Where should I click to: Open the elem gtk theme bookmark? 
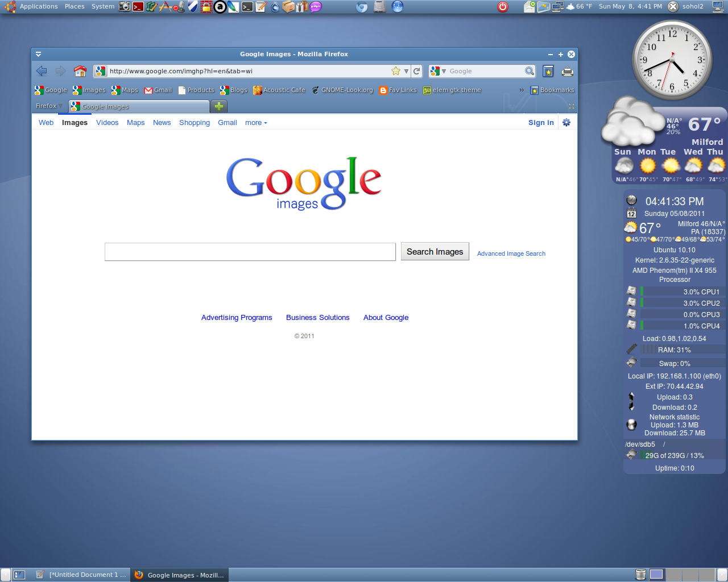[452, 90]
